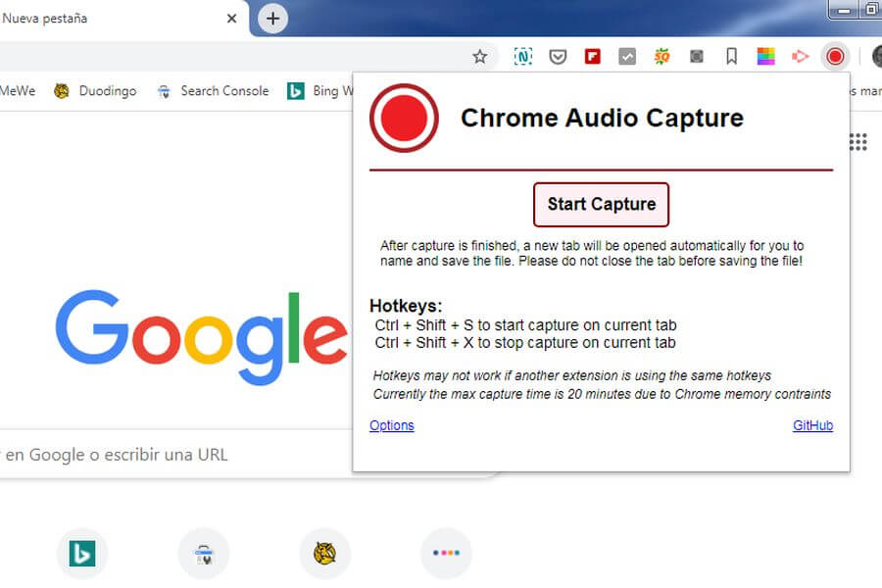Open the GitHub link in popup
882x588 pixels.
coord(812,425)
